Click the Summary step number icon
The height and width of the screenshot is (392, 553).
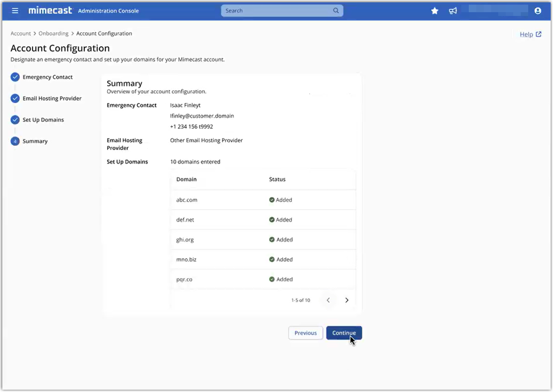[15, 141]
